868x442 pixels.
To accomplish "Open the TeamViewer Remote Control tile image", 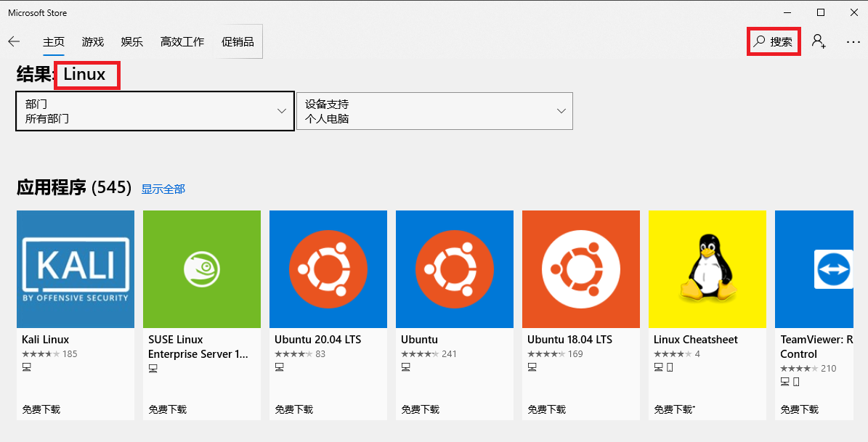I will pos(814,269).
